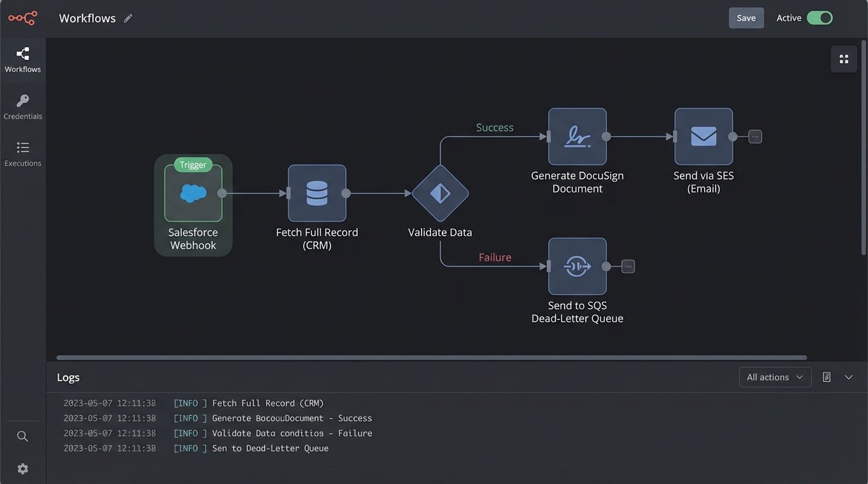Screen dimensions: 868x484
Task: Switch to Executions in the sidebar
Action: pos(23,149)
